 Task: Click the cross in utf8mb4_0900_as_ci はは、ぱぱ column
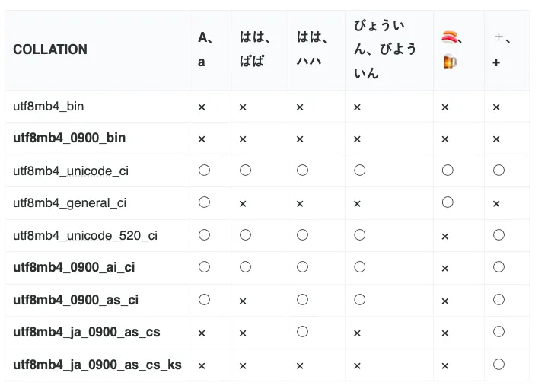coord(243,301)
